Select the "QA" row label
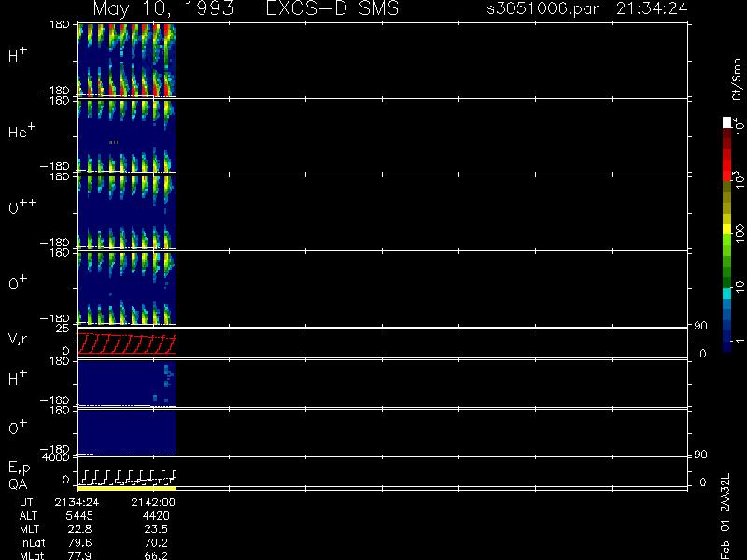This screenshot has width=747, height=560. [18, 484]
